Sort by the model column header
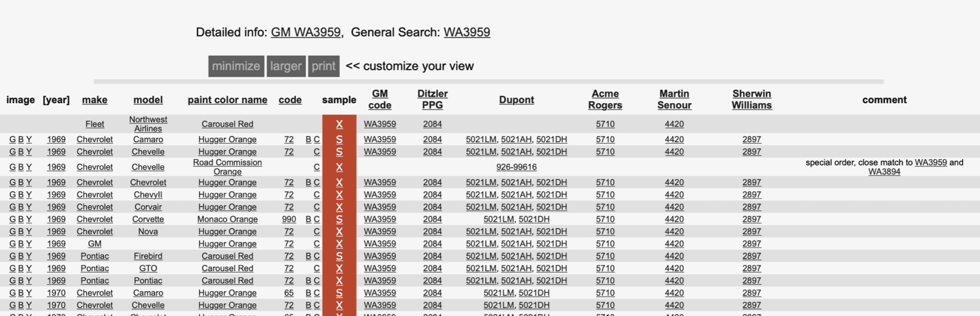 click(x=148, y=99)
